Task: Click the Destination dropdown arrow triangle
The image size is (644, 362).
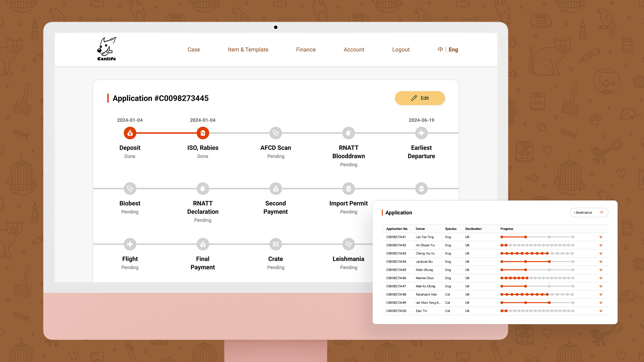Action: click(x=601, y=212)
